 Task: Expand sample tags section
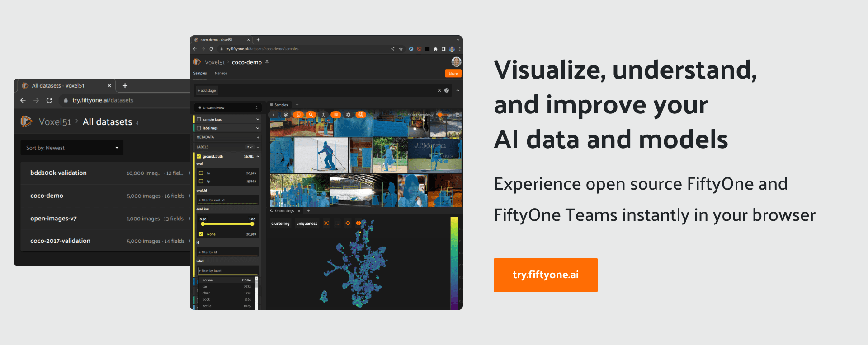tap(258, 120)
